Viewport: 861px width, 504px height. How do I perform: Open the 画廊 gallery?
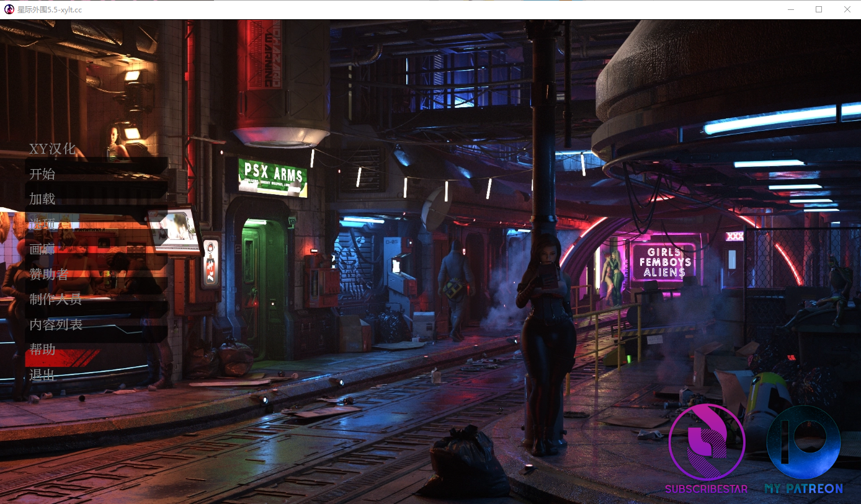[42, 249]
